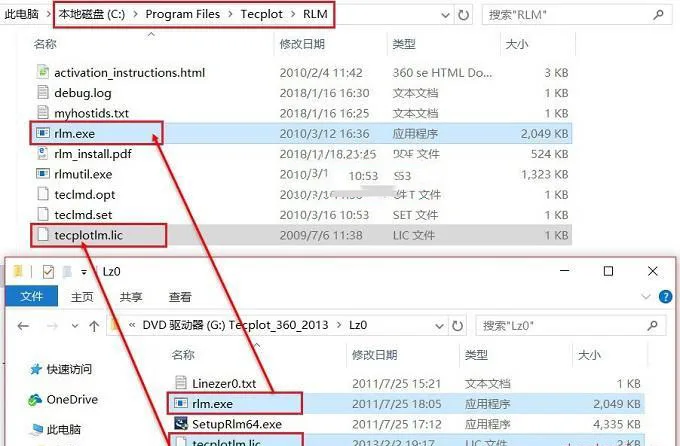Viewport: 680px width, 446px height.
Task: Open help in Lz0 window
Action: coord(665,297)
